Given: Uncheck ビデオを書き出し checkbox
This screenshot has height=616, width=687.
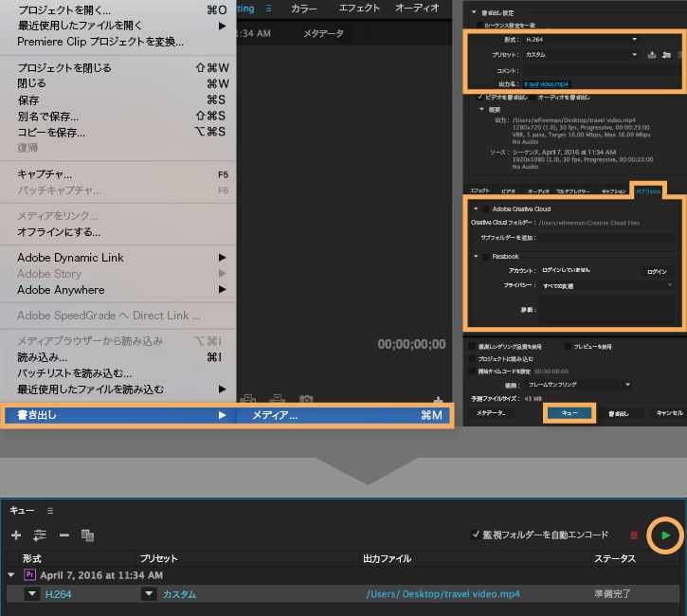Looking at the screenshot, I should 480,97.
